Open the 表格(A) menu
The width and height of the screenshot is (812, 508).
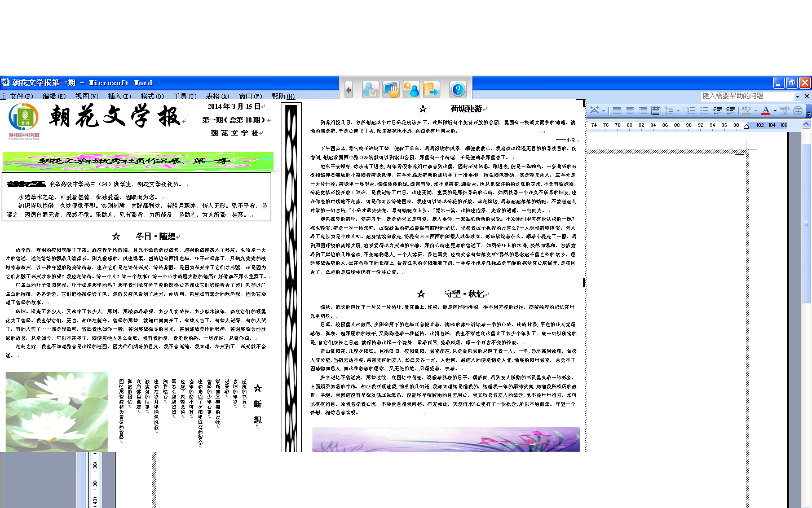[218, 96]
